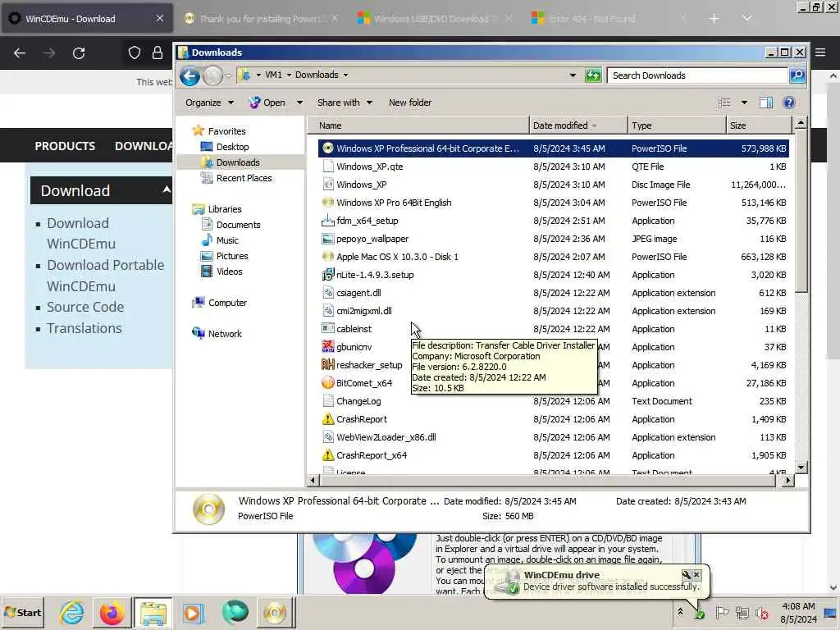Image resolution: width=840 pixels, height=630 pixels.
Task: Dismiss the WinCDEmu drive notification balloon
Action: tap(696, 575)
